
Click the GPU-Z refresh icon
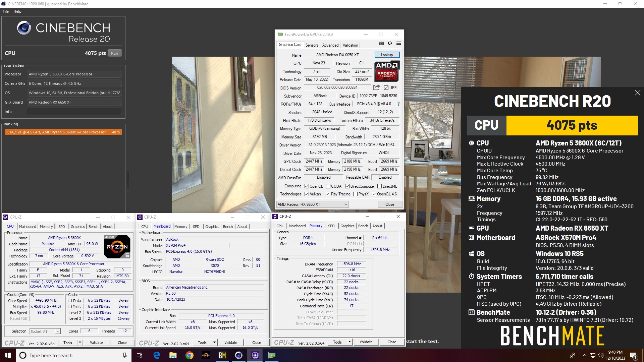(390, 43)
